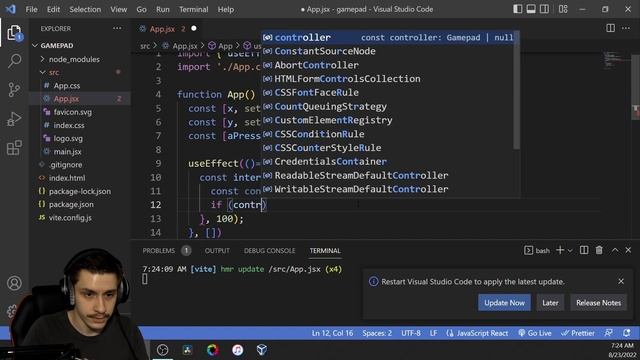The height and width of the screenshot is (360, 640).
Task: Collapse the src folder
Action: (x=53, y=72)
